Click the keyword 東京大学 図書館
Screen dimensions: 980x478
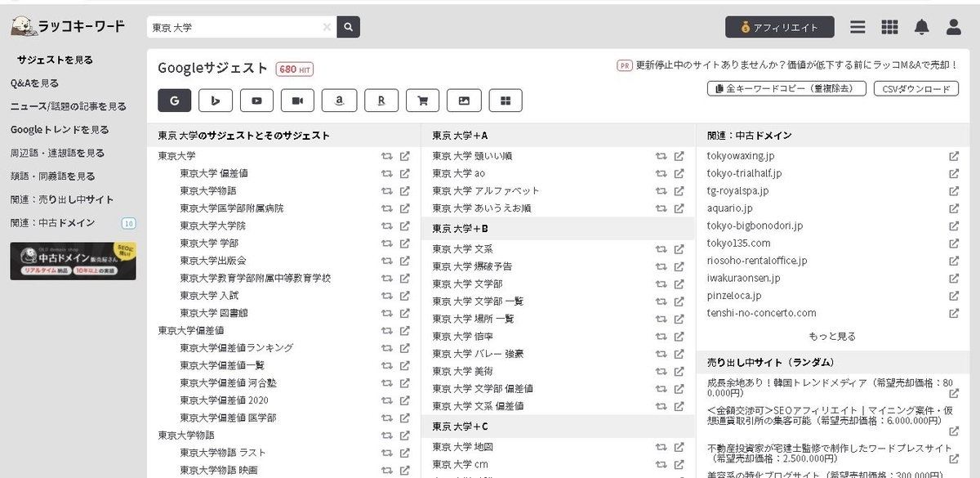(214, 313)
